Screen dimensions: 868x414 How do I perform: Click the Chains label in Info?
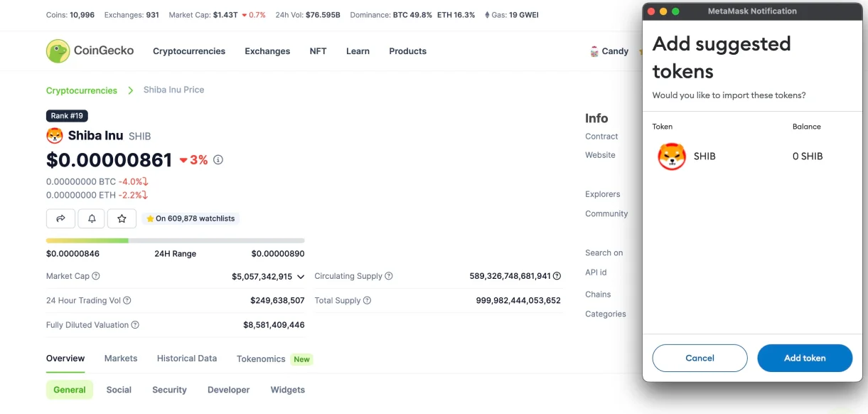(598, 294)
